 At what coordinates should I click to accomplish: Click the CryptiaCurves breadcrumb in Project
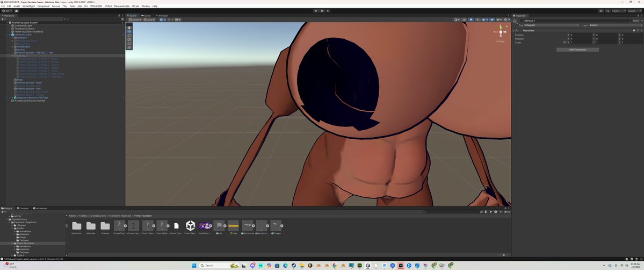coord(98,216)
